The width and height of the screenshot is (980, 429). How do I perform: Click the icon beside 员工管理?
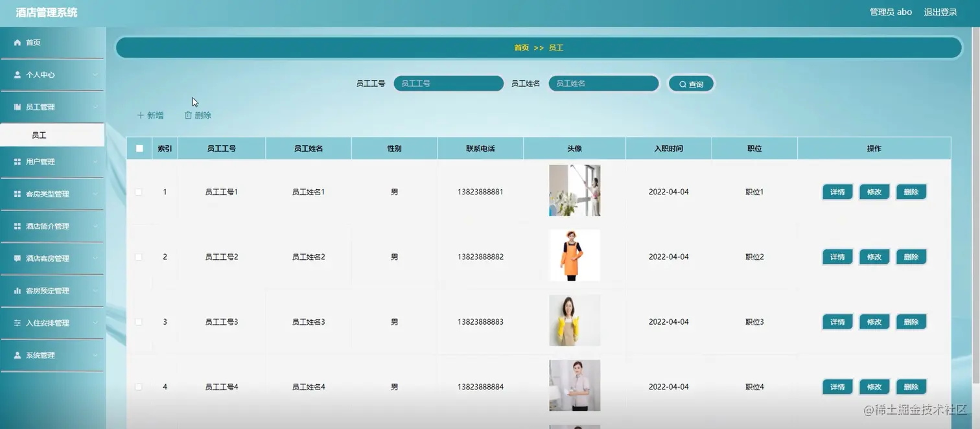pos(17,107)
